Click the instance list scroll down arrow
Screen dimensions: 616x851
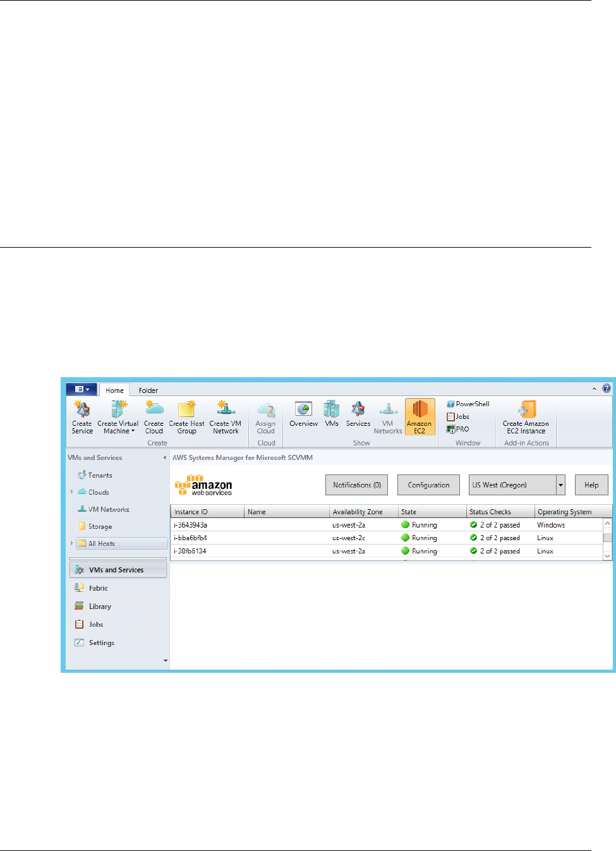608,555
